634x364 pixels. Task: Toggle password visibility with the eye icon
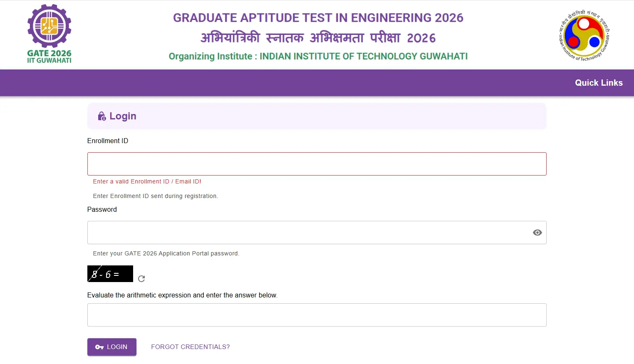[537, 233]
